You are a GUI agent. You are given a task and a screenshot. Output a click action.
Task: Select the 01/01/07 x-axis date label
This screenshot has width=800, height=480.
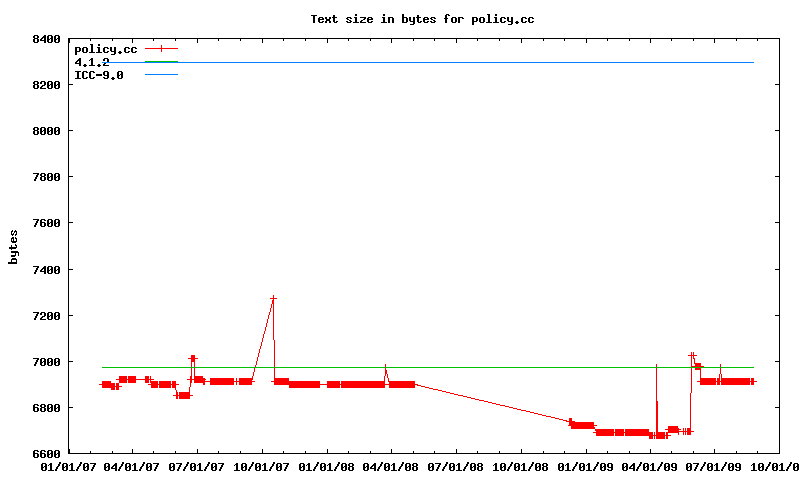pos(68,466)
